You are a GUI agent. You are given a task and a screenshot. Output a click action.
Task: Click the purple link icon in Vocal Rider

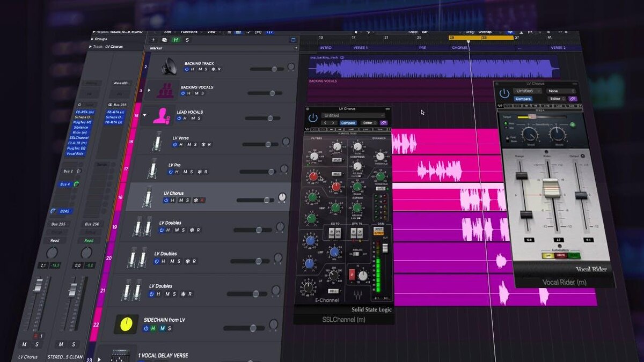tap(572, 99)
